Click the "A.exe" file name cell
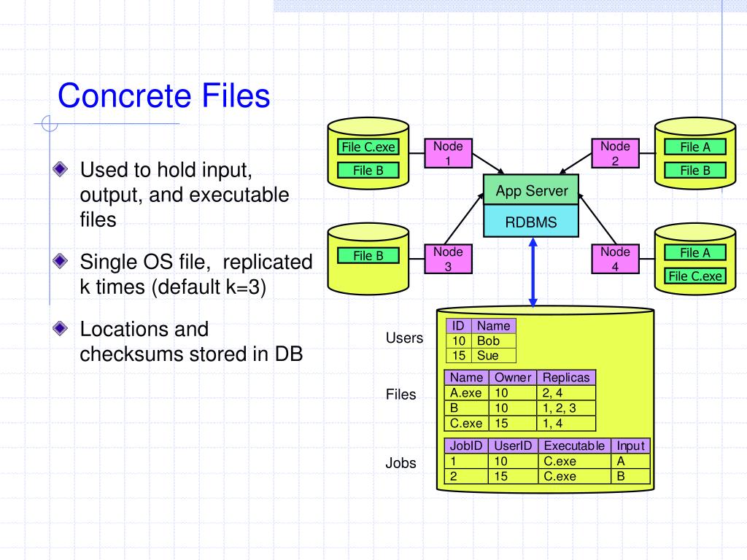The width and height of the screenshot is (747, 560). 466,393
